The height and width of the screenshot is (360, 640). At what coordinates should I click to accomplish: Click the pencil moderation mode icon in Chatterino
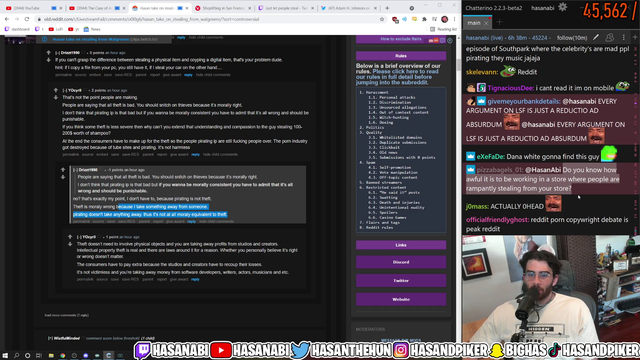(x=596, y=38)
